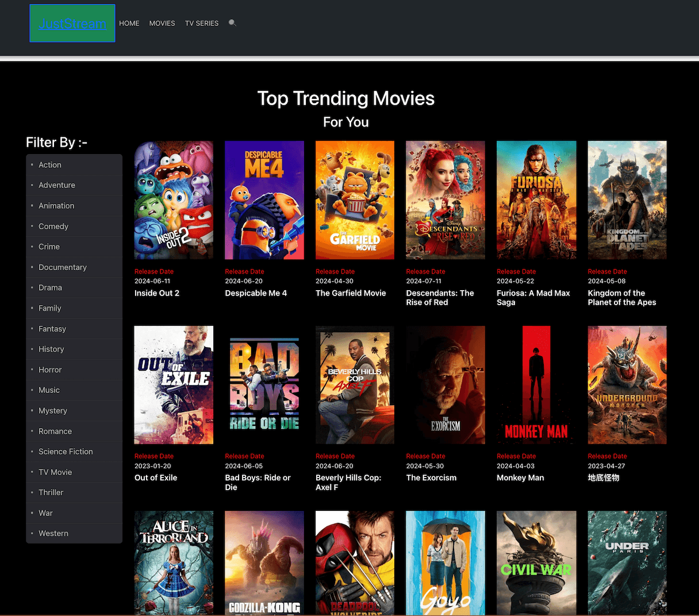699x616 pixels.
Task: Choose the Romance genre filter
Action: [74, 431]
